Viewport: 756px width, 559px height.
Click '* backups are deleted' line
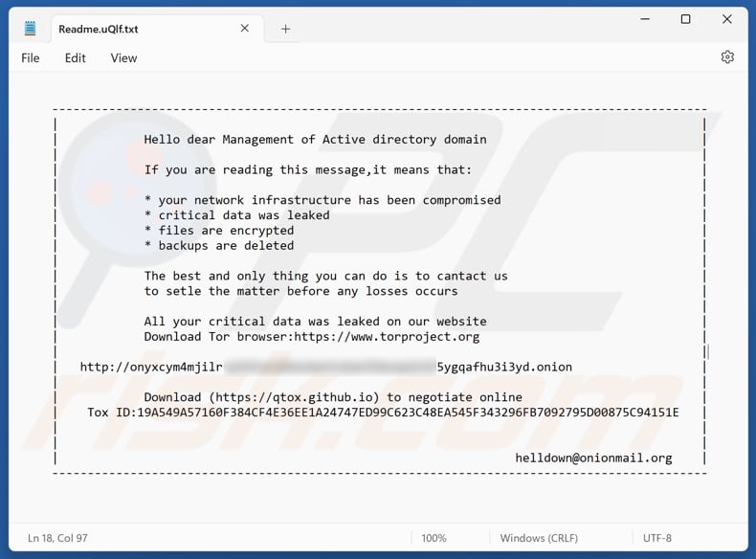tap(219, 245)
